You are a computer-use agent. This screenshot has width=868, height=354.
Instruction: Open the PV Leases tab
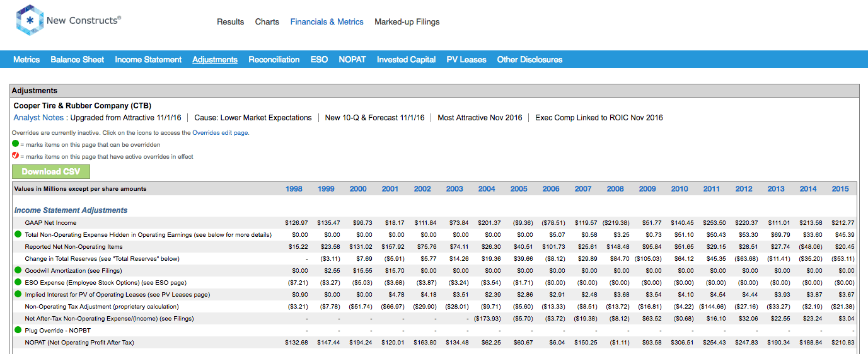(x=466, y=59)
